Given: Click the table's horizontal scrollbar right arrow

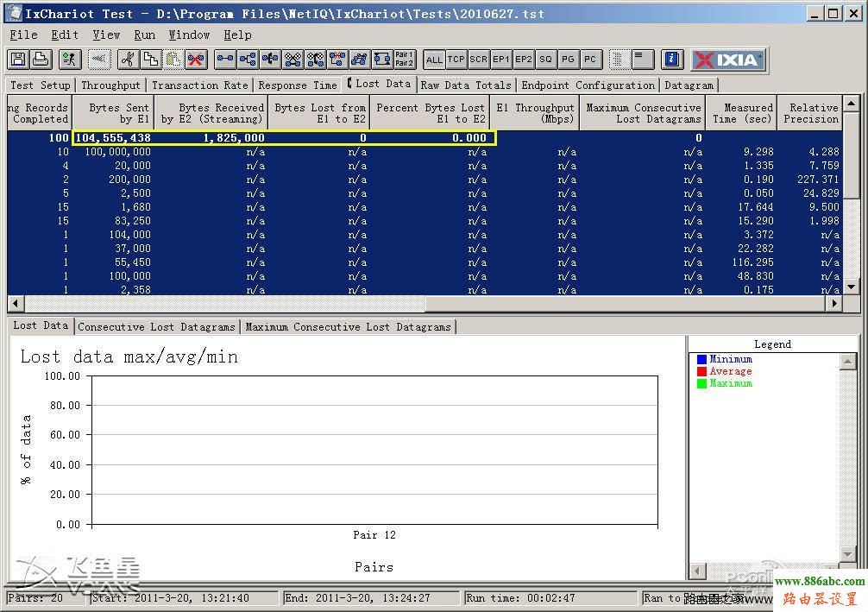Looking at the screenshot, I should click(833, 304).
